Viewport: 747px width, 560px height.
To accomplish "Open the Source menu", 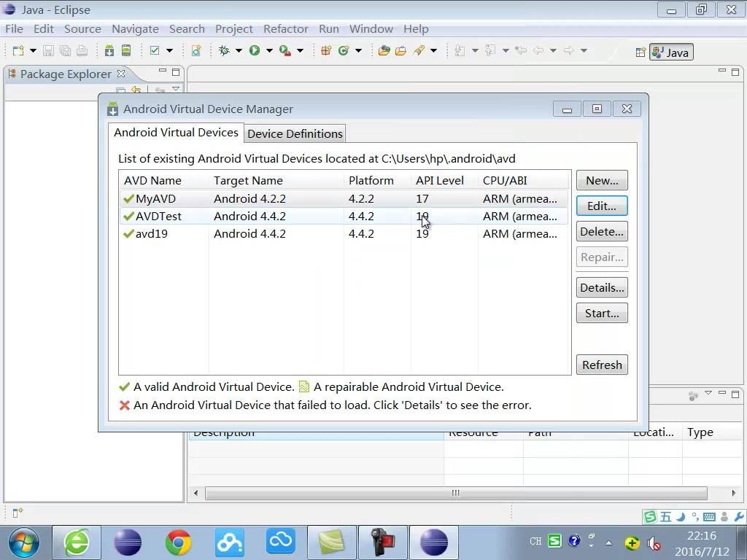I will [82, 29].
